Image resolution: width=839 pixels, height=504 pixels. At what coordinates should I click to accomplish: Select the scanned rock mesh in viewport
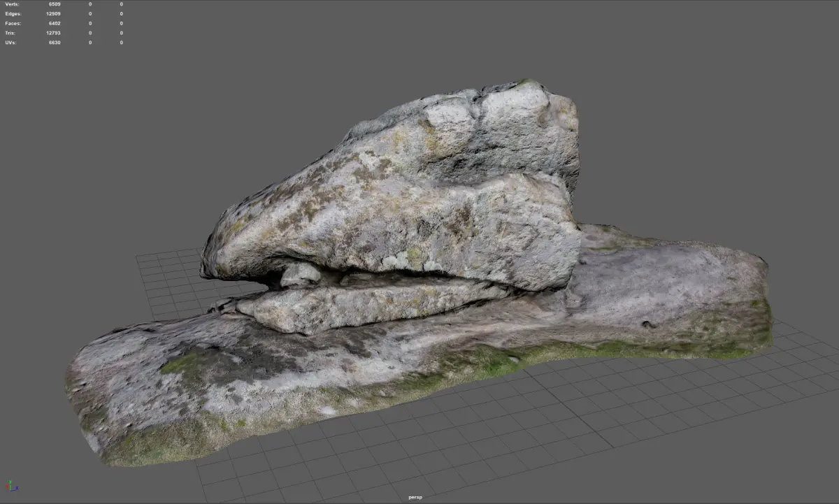coord(419,273)
